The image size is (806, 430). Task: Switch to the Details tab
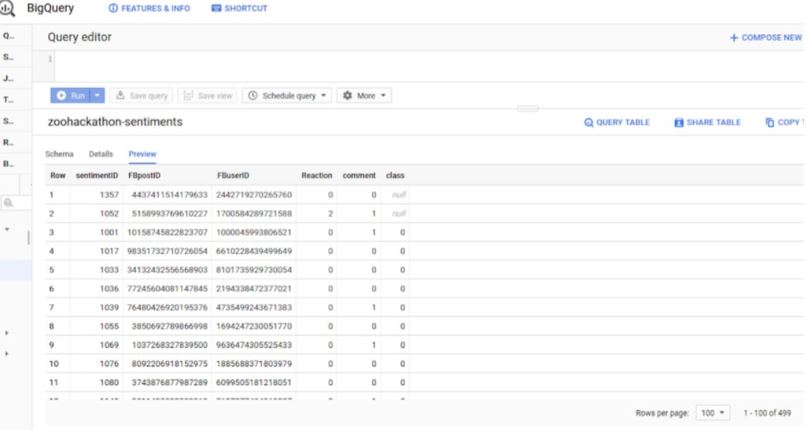click(x=101, y=154)
